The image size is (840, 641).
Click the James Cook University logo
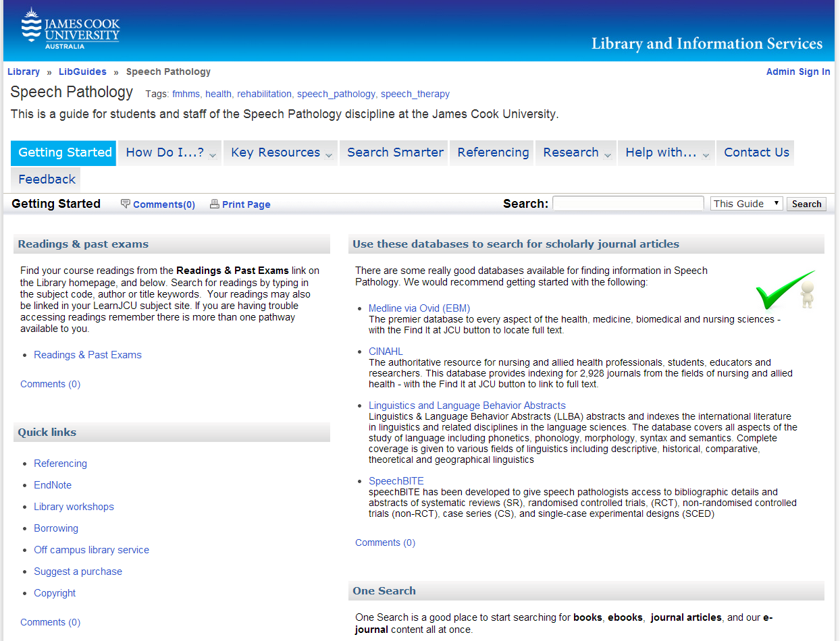[x=70, y=28]
